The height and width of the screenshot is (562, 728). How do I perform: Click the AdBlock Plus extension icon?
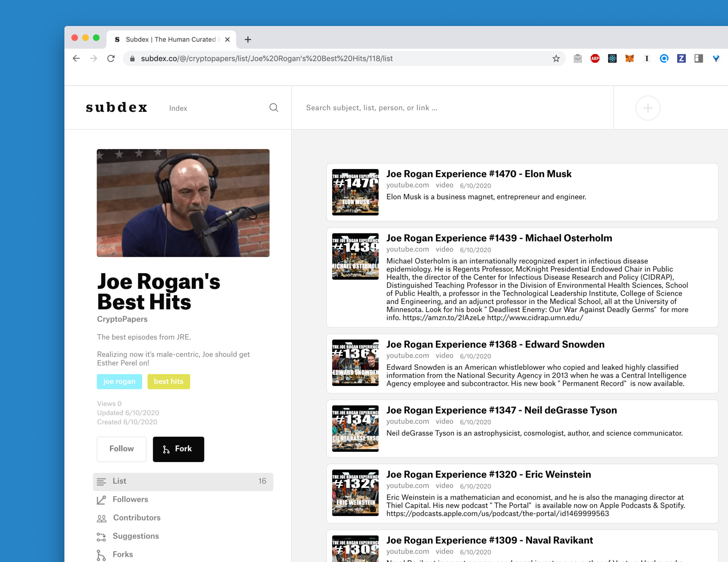[x=595, y=58]
